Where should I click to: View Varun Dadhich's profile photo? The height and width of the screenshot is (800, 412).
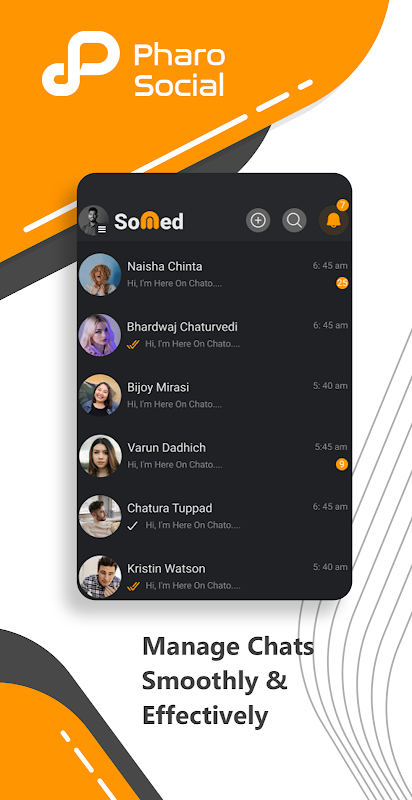click(x=100, y=456)
